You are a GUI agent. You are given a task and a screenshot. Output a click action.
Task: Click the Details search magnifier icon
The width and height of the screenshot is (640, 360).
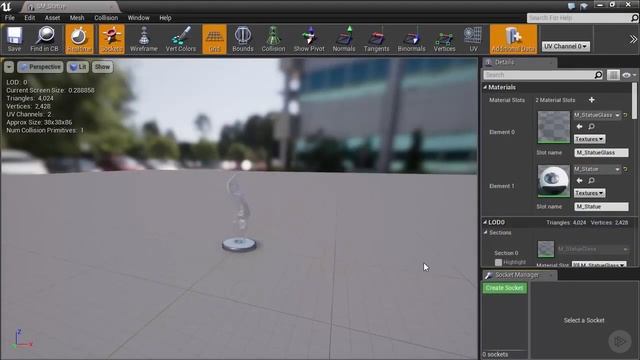(x=598, y=75)
